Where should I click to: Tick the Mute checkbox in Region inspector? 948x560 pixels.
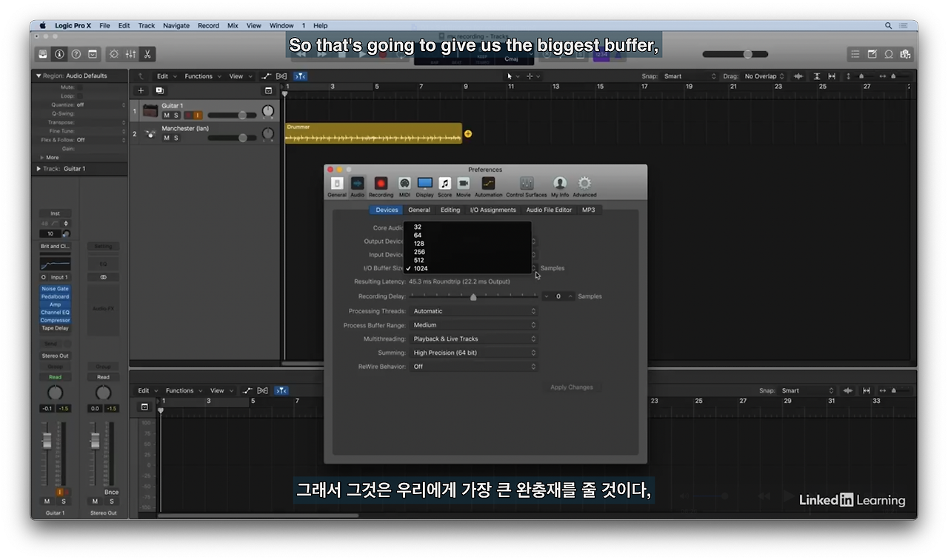(x=80, y=87)
